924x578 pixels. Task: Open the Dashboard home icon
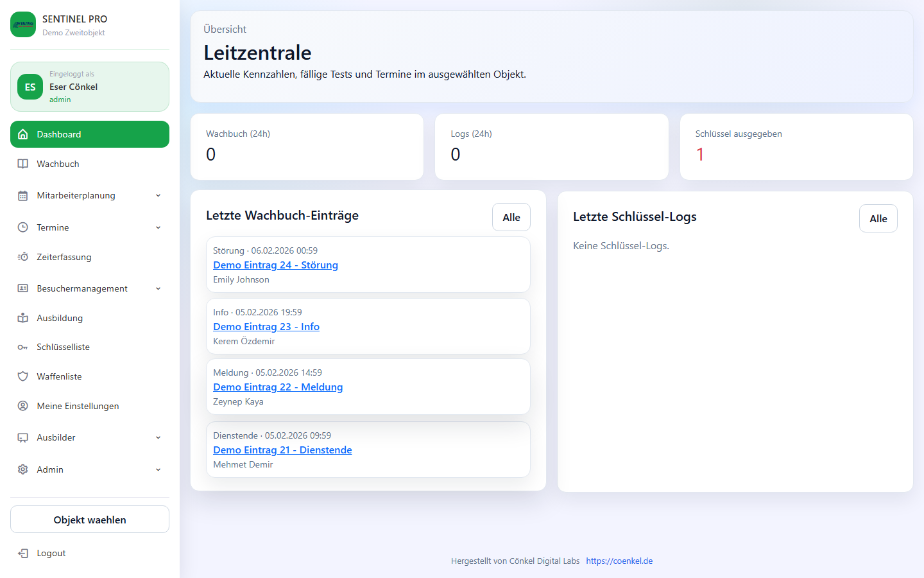click(22, 134)
